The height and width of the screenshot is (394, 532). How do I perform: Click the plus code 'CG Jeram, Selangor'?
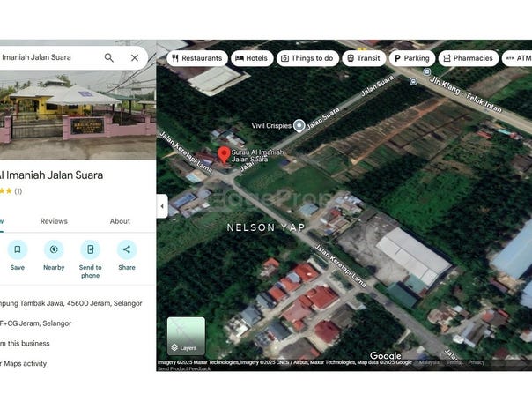pyautogui.click(x=35, y=323)
